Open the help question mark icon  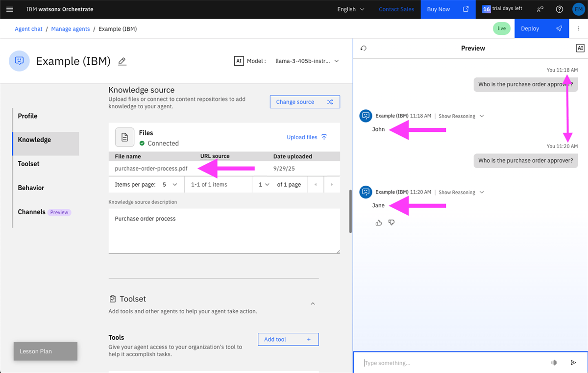coord(560,9)
